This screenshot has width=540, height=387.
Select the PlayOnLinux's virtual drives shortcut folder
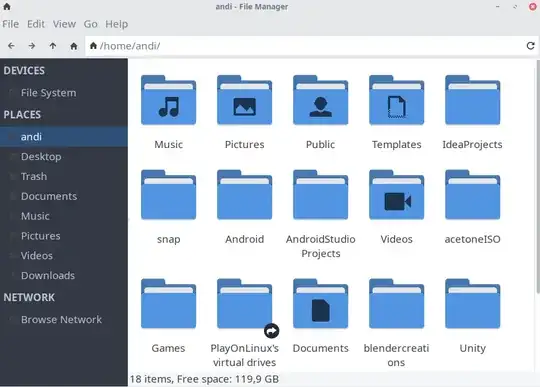245,304
